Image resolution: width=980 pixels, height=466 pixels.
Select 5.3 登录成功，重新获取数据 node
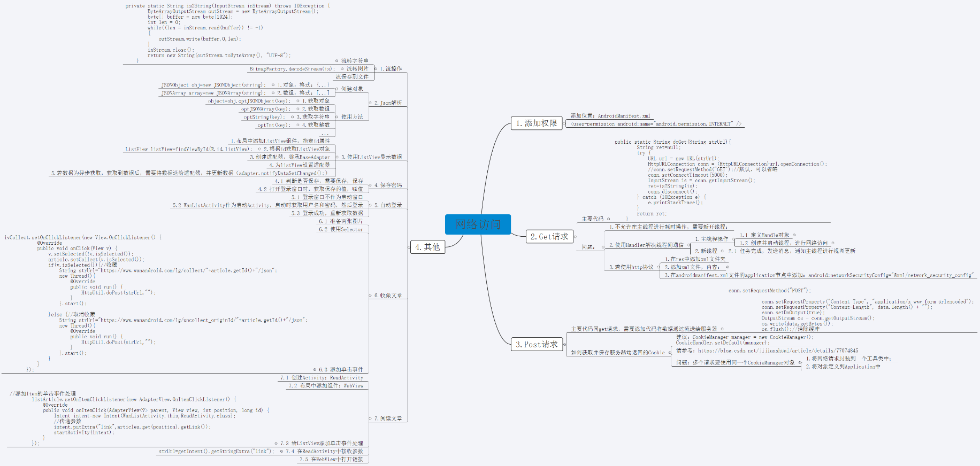pos(327,213)
